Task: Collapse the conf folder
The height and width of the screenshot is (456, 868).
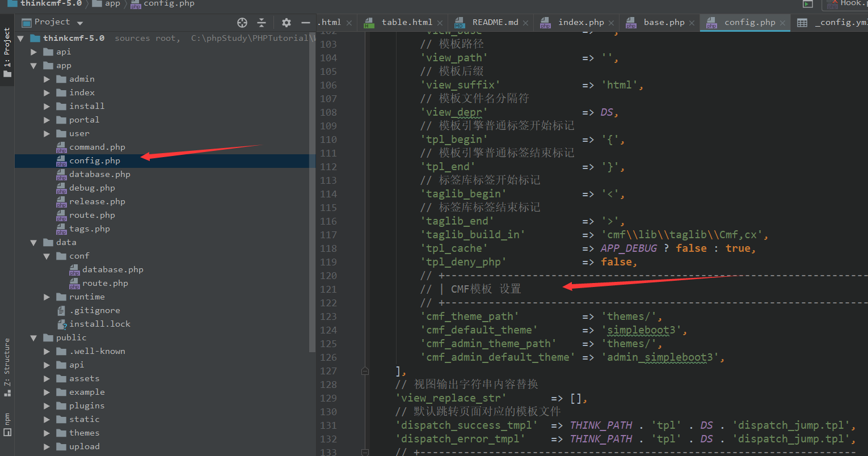Action: coord(47,256)
